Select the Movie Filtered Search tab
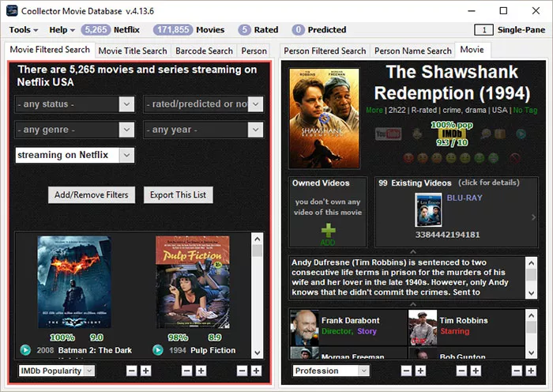Image resolution: width=553 pixels, height=392 pixels. (50, 50)
